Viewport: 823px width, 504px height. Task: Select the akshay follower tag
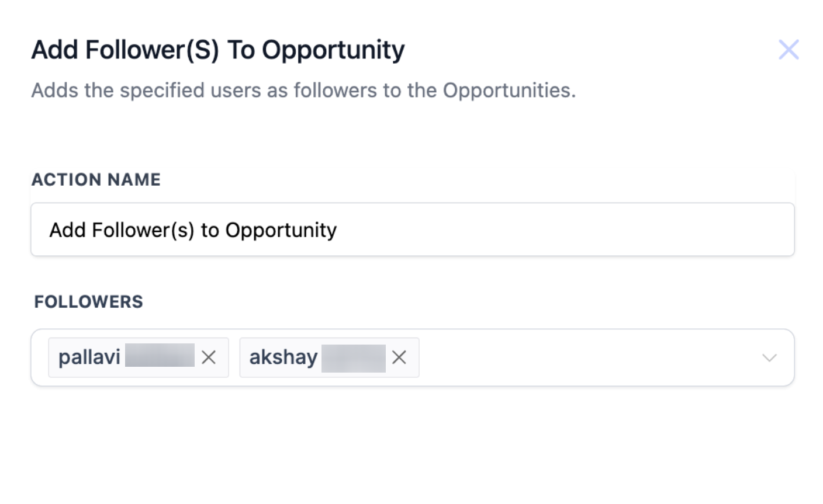pos(283,357)
